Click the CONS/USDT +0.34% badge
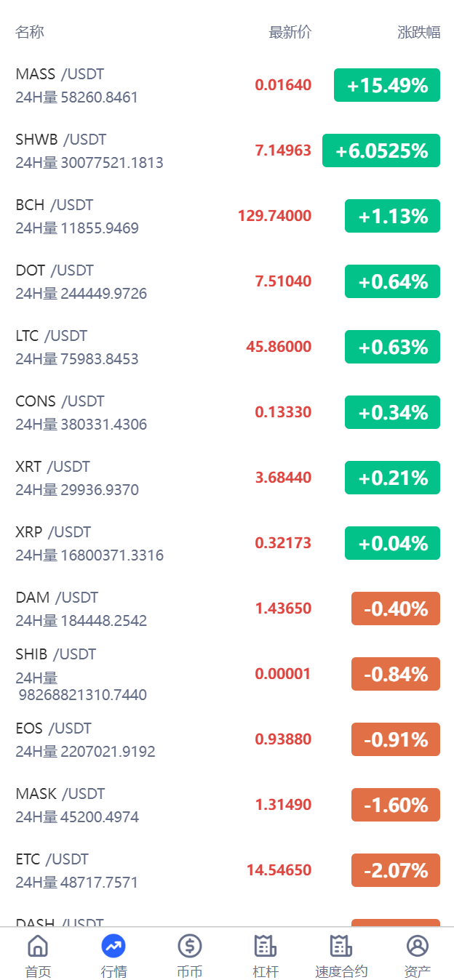The height and width of the screenshot is (980, 454). [392, 412]
